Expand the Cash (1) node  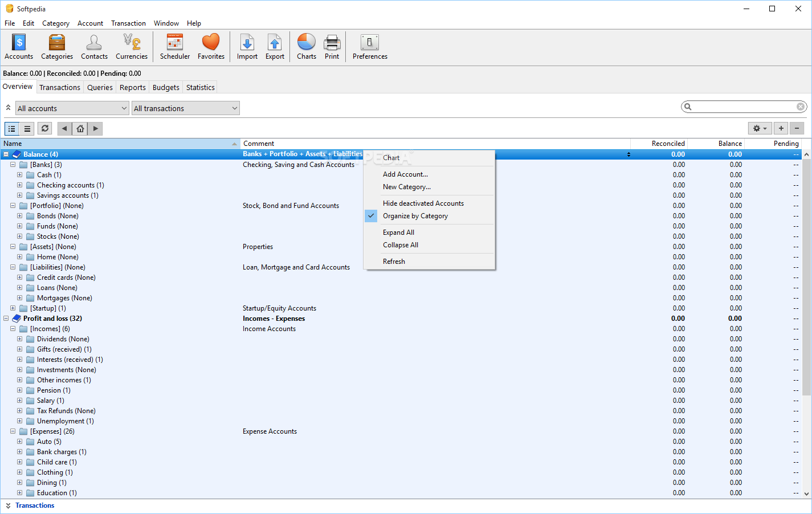click(20, 175)
